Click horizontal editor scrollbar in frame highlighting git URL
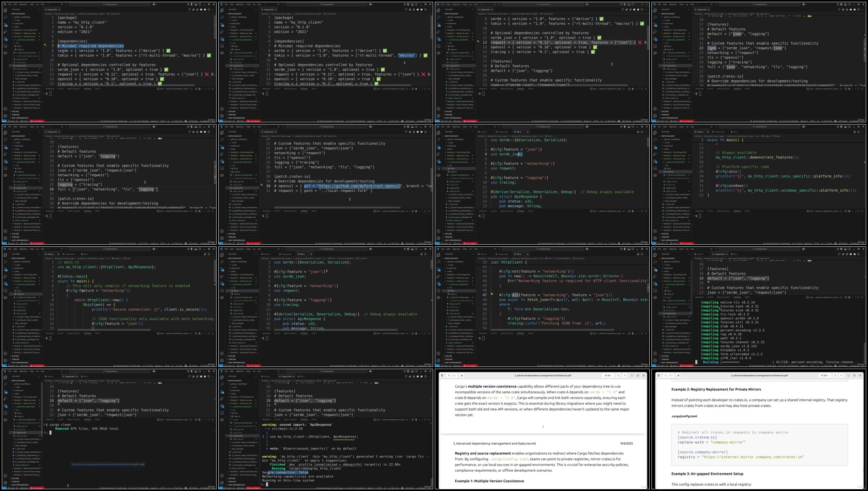Screen dimensions: 868x491 point(337,207)
